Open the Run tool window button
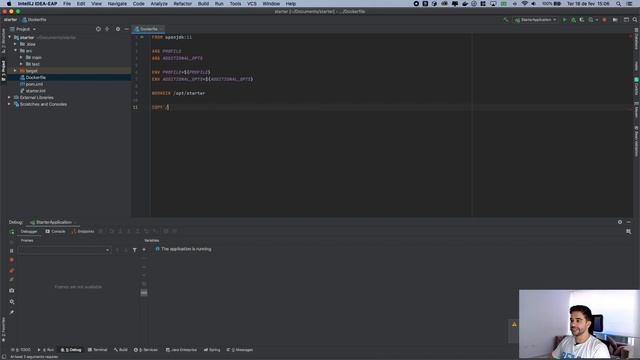This screenshot has height=360, width=640. click(x=46, y=350)
